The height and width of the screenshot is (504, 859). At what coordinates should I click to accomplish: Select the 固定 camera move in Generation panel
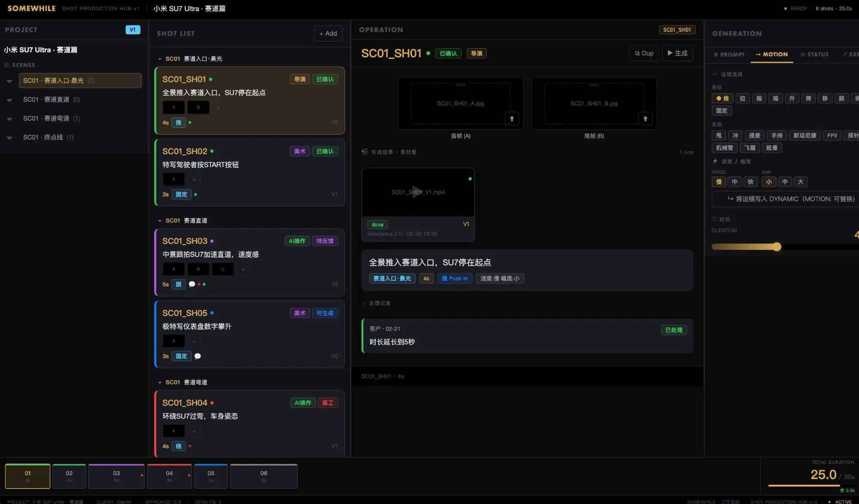tap(722, 111)
